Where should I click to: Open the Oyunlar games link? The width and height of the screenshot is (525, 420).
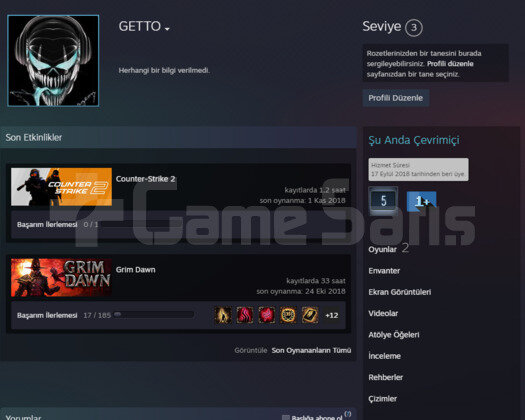tap(382, 250)
